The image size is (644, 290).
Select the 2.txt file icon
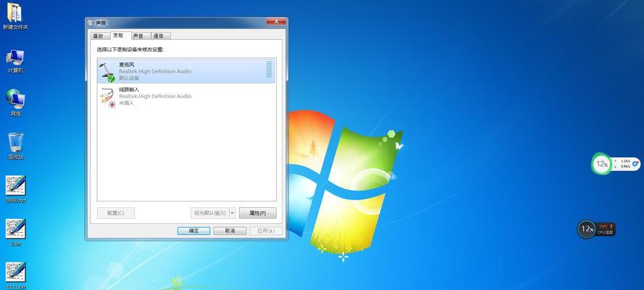point(16,228)
